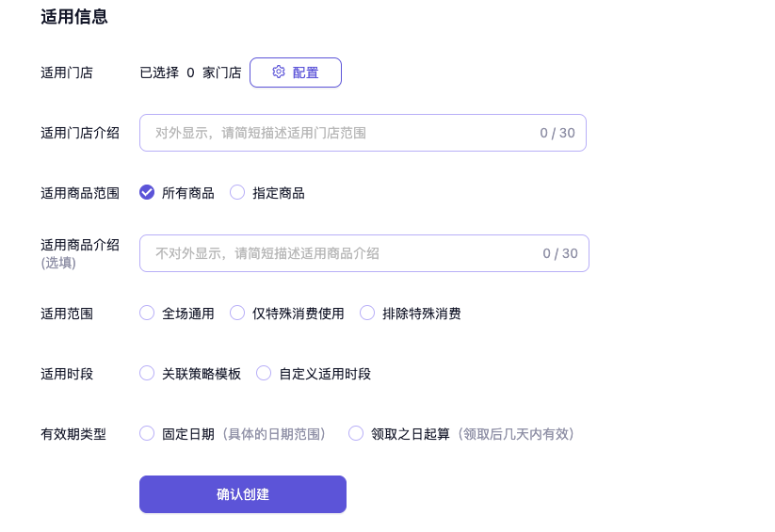Click into the 适用商品介绍 input box
This screenshot has width=775, height=532.
[x=339, y=253]
